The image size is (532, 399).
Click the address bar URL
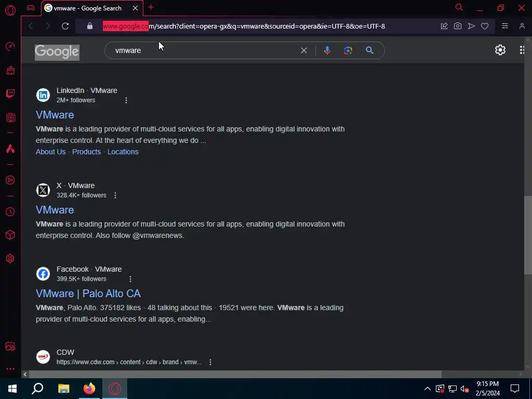[244, 26]
